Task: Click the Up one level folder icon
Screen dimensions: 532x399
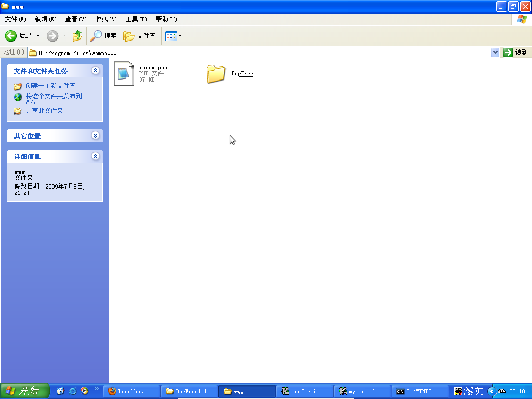Action: tap(77, 36)
